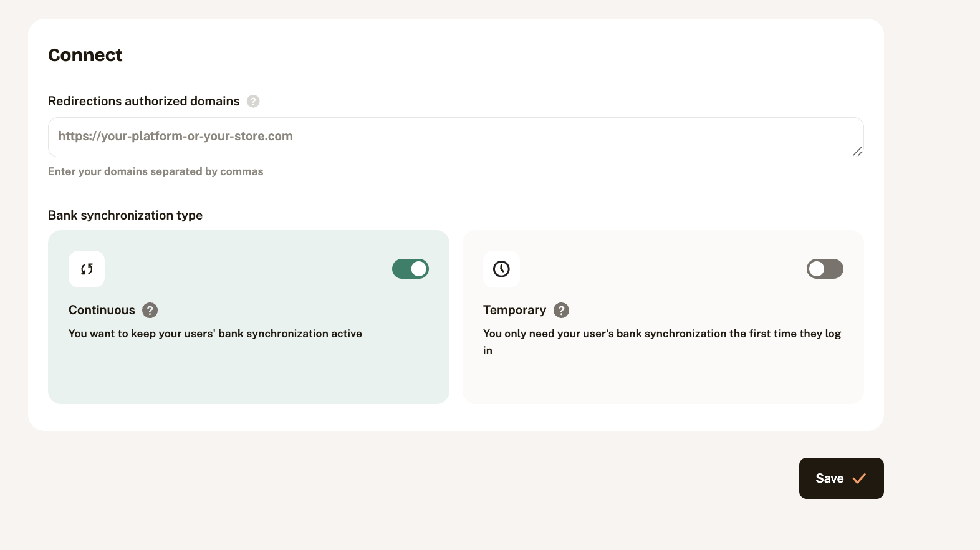Click the 'Continuous' title text
Viewport: 980px width, 550px height.
(102, 310)
